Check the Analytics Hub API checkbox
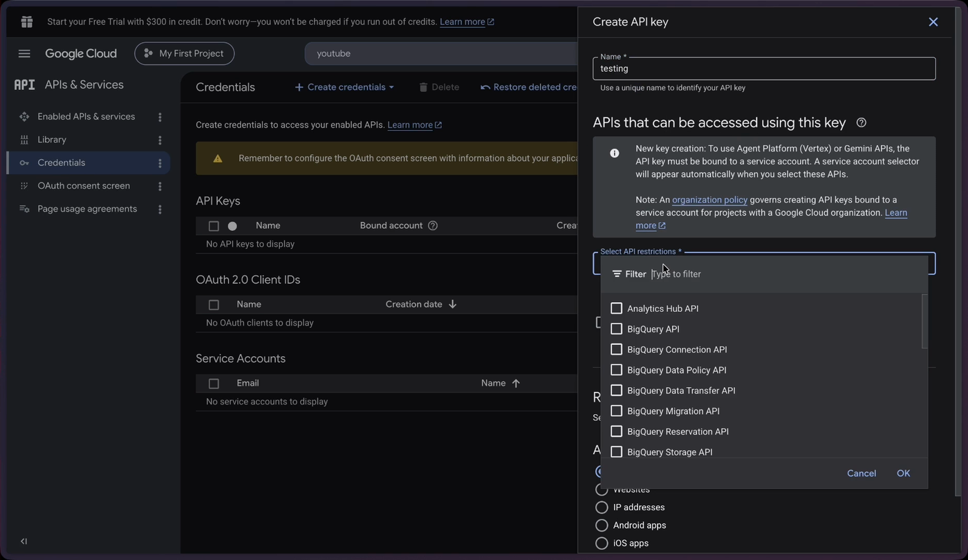 point(616,308)
